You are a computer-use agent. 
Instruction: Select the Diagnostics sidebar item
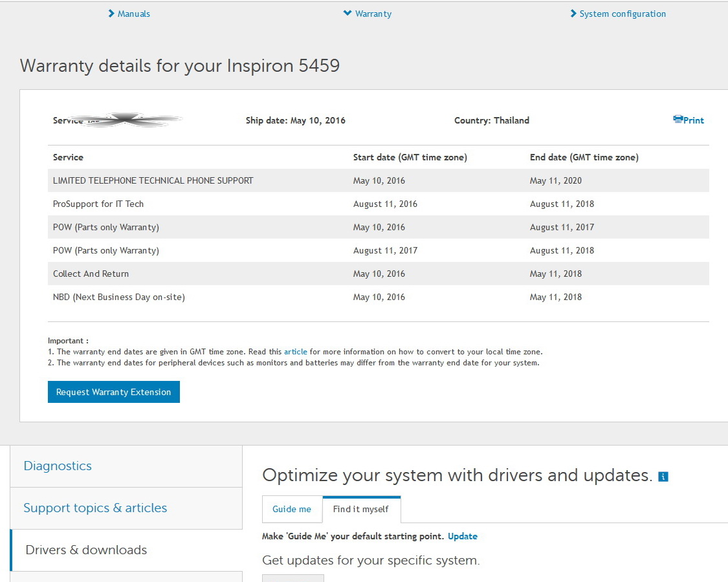[x=58, y=466]
